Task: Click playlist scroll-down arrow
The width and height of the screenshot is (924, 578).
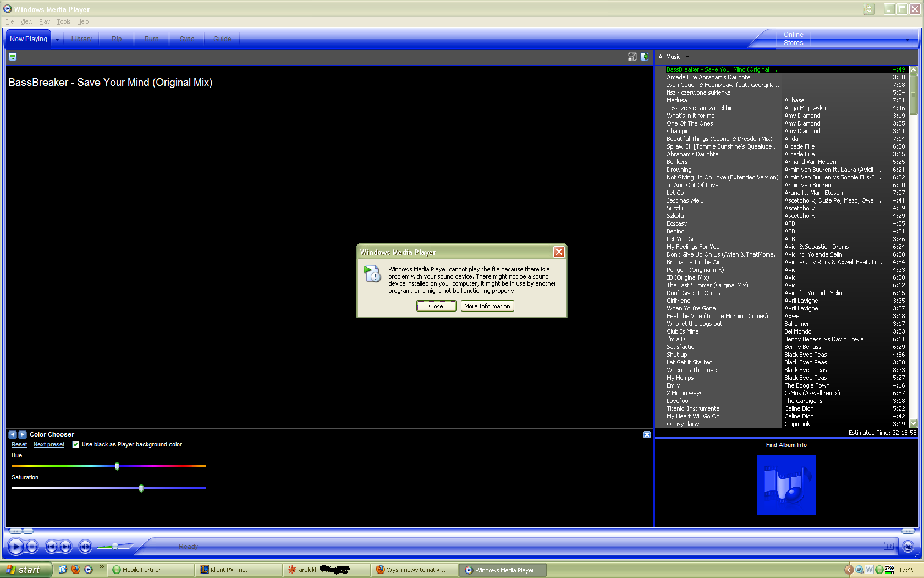Action: click(913, 423)
